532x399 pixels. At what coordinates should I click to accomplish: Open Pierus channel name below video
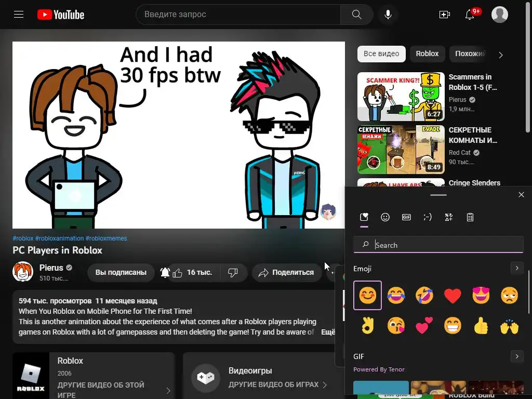click(51, 268)
